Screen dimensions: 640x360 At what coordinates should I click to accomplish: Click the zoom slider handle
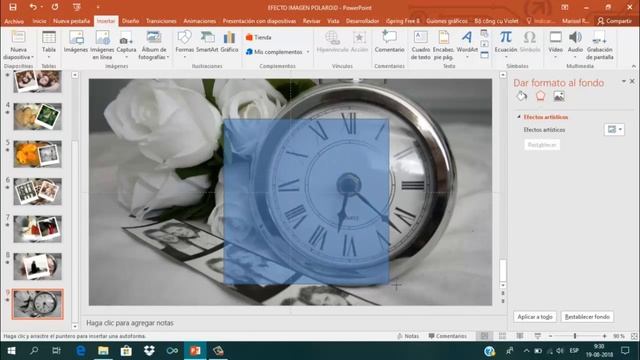point(575,336)
